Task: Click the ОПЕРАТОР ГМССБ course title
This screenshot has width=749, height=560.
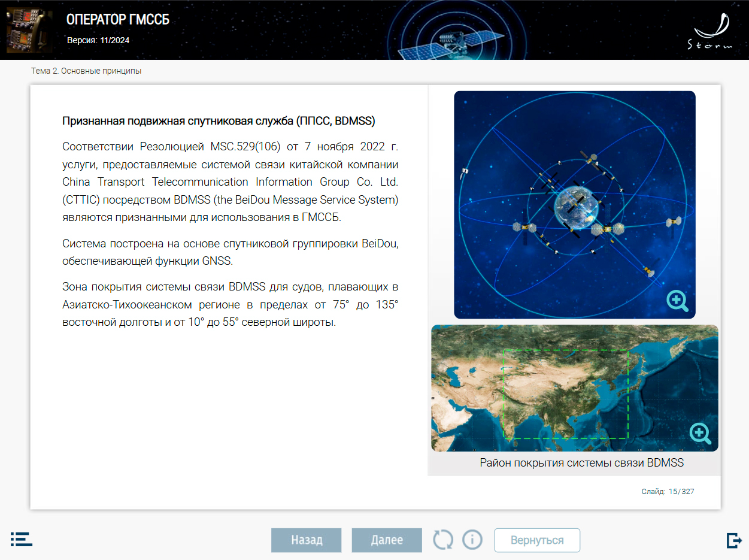Action: (118, 20)
